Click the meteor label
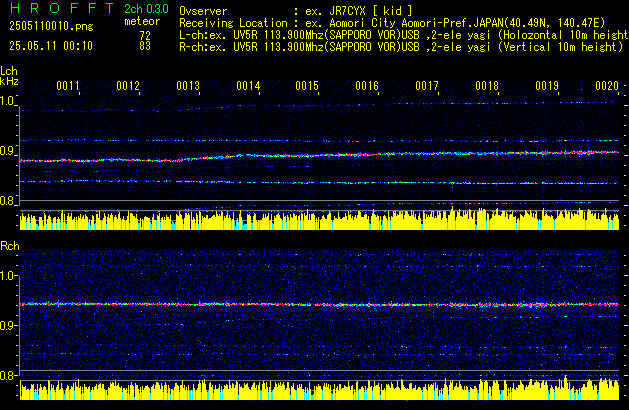The height and width of the screenshot is (410, 629). (142, 21)
